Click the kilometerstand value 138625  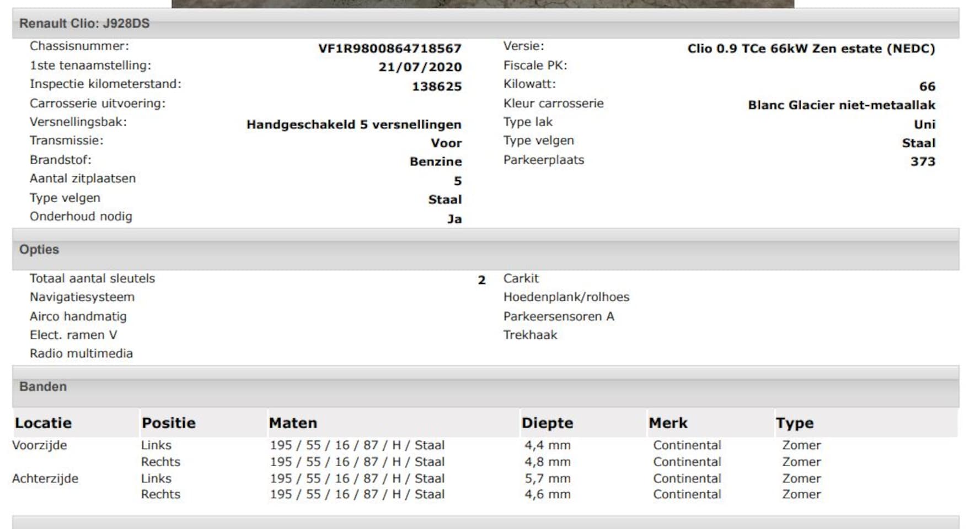tap(436, 87)
